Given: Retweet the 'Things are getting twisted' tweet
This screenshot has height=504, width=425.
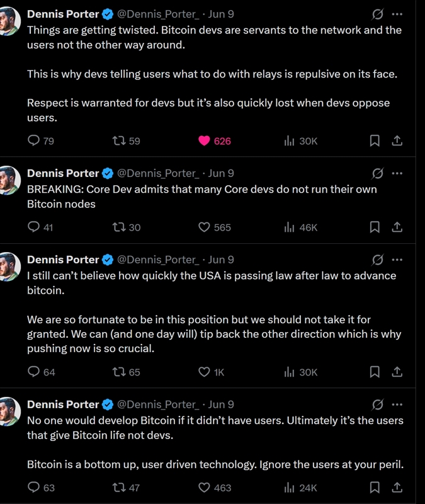Looking at the screenshot, I should 118,141.
